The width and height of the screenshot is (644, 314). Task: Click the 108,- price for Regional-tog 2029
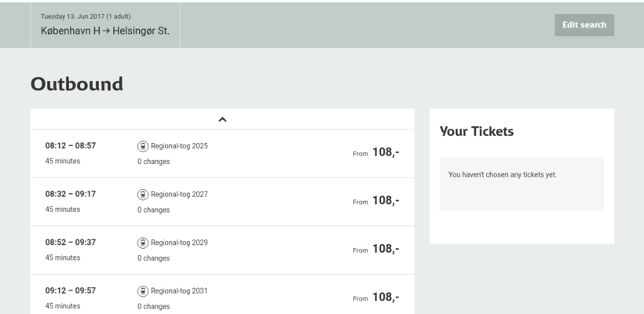[385, 249]
